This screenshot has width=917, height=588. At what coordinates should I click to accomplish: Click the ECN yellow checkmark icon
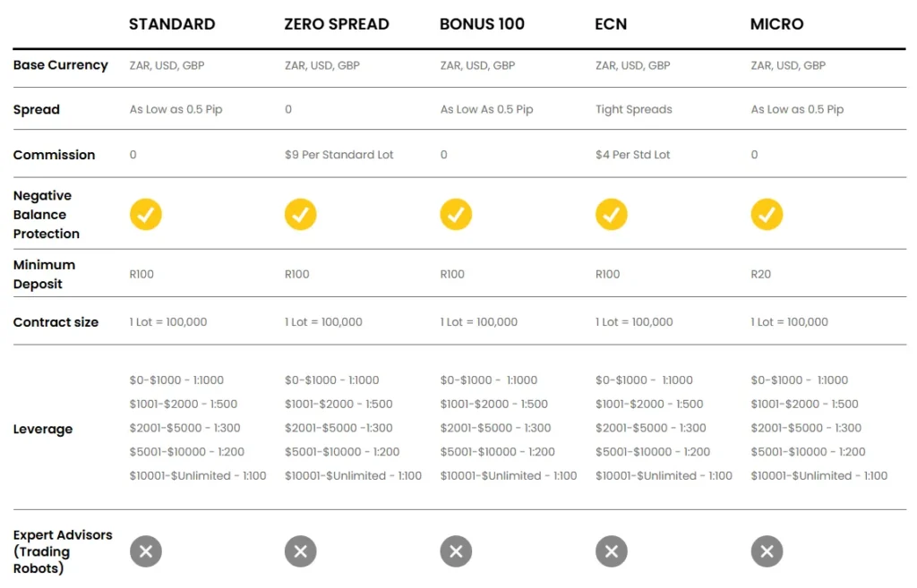click(x=612, y=215)
